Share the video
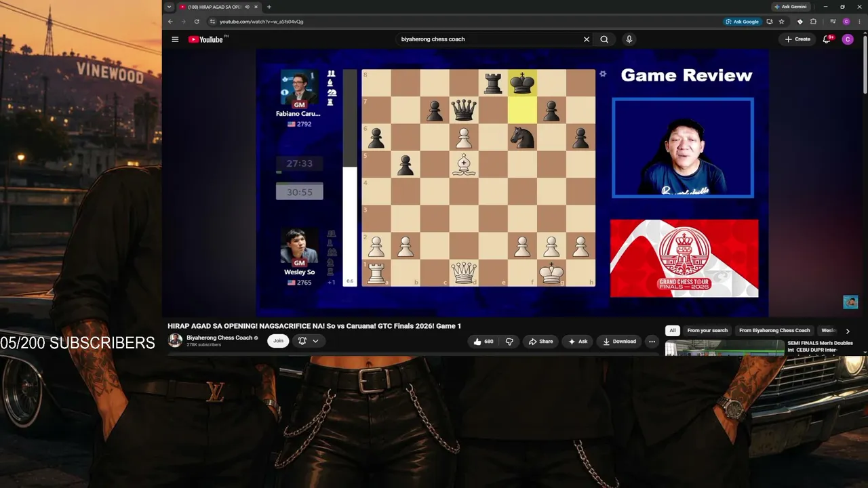 tap(540, 342)
